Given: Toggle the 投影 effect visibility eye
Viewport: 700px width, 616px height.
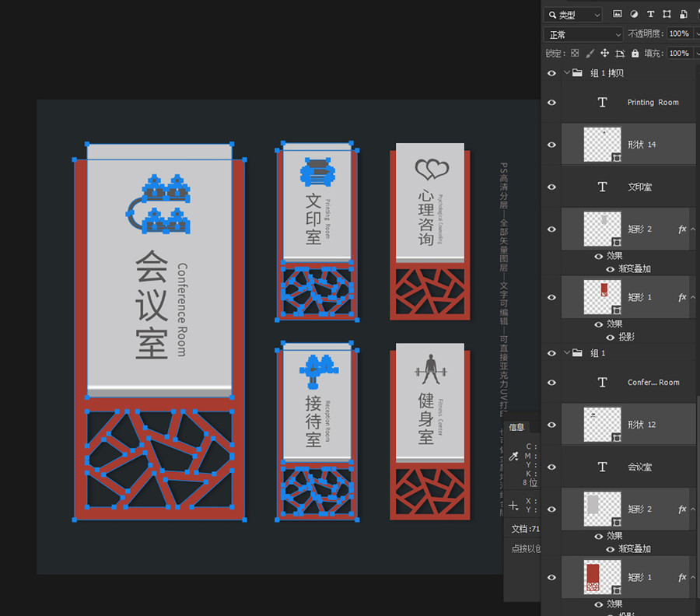Looking at the screenshot, I should pos(611,338).
